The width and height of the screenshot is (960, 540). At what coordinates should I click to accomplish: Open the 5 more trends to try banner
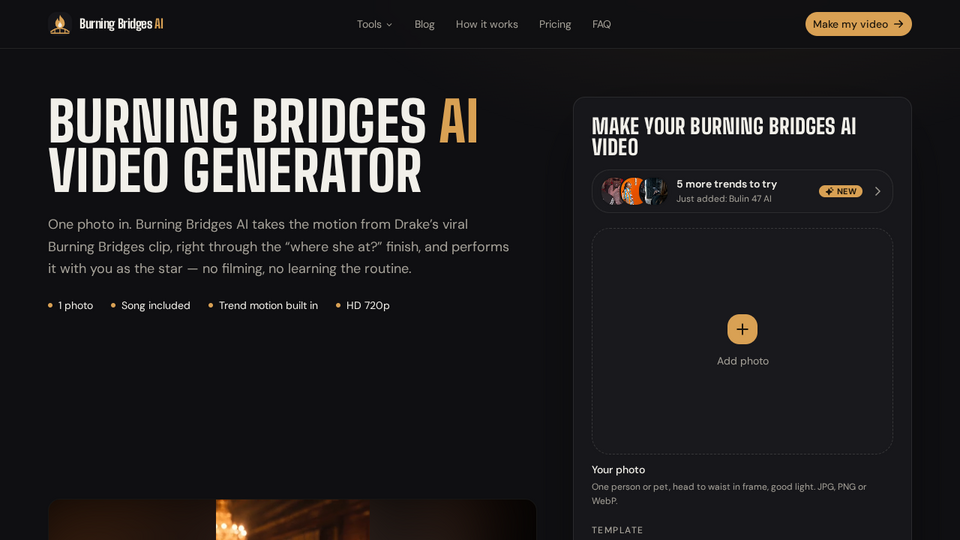[742, 191]
